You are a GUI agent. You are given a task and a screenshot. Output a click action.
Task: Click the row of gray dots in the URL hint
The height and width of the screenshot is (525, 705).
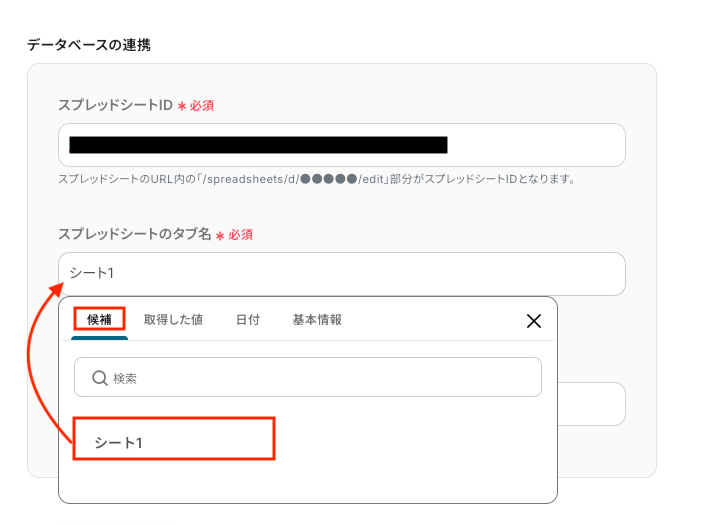(329, 179)
